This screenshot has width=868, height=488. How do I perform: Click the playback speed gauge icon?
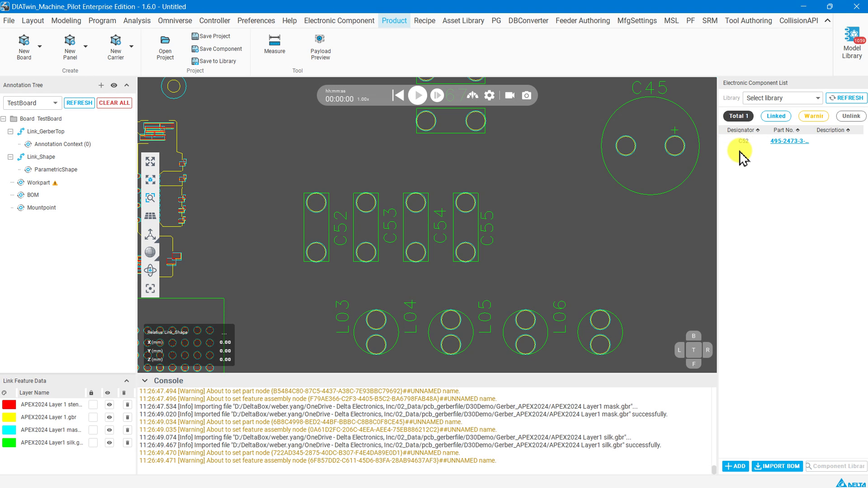tap(472, 95)
